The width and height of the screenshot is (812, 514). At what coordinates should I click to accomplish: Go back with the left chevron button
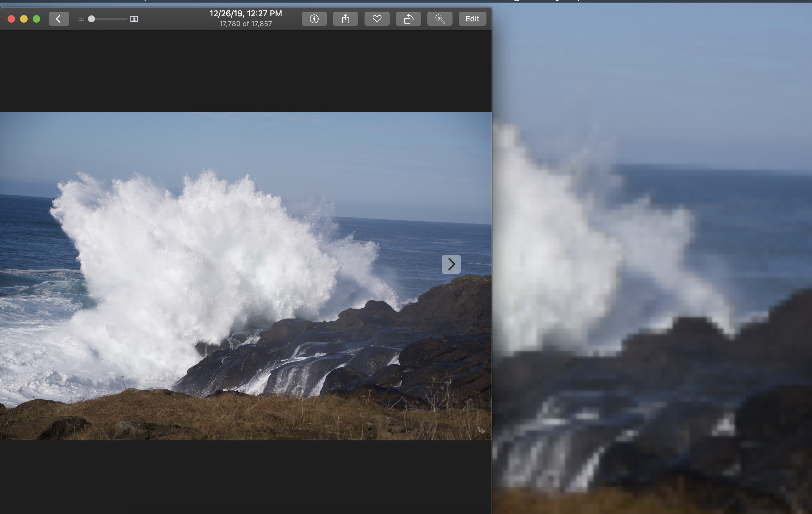point(59,19)
